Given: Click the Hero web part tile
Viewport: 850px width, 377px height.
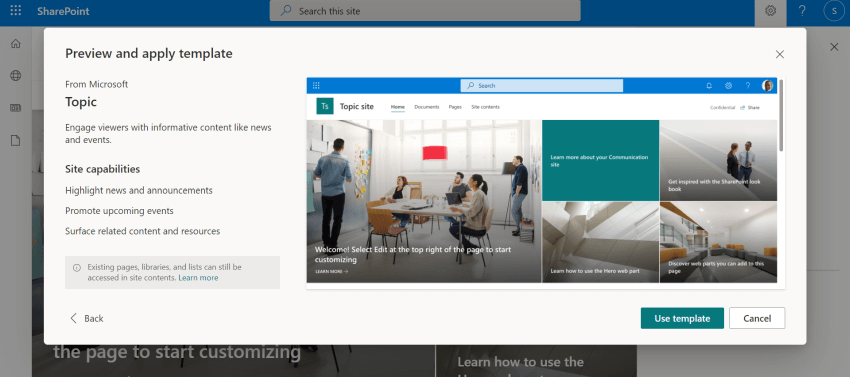Looking at the screenshot, I should click(x=601, y=242).
